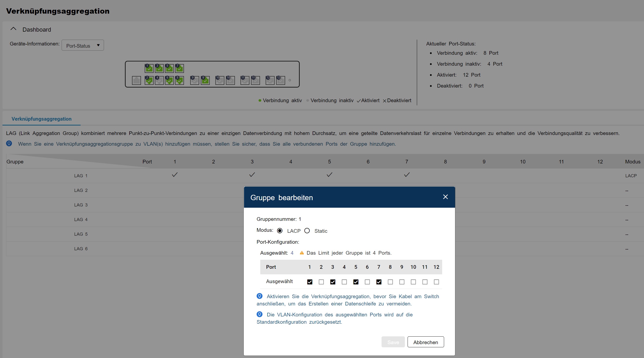Click info icon next to Aktivieren Sie note
Viewport: 644px width, 358px height.
(x=260, y=296)
